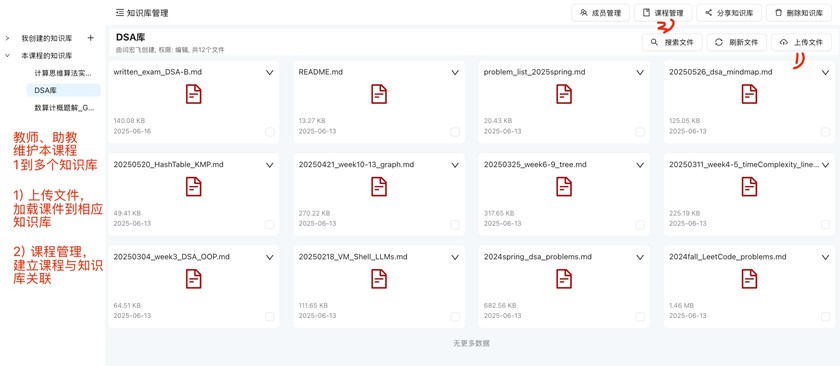Select the checkbox for 20250520_HashTable_KMP.md
The height and width of the screenshot is (366, 840).
[x=269, y=224]
